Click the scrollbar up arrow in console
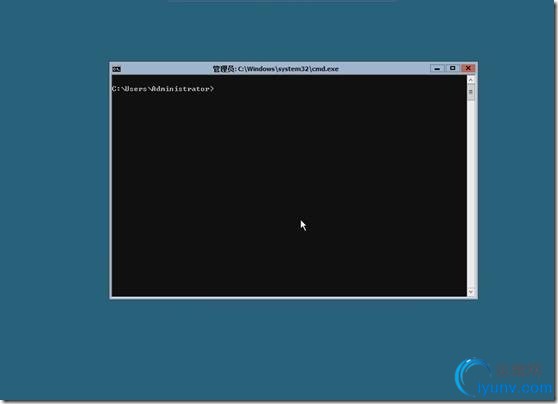 (x=470, y=80)
